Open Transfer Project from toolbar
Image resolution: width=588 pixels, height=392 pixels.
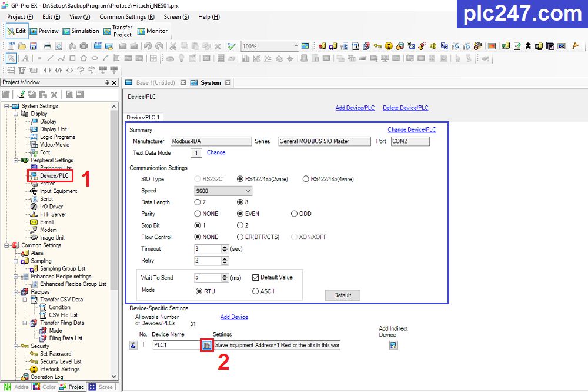[x=118, y=31]
